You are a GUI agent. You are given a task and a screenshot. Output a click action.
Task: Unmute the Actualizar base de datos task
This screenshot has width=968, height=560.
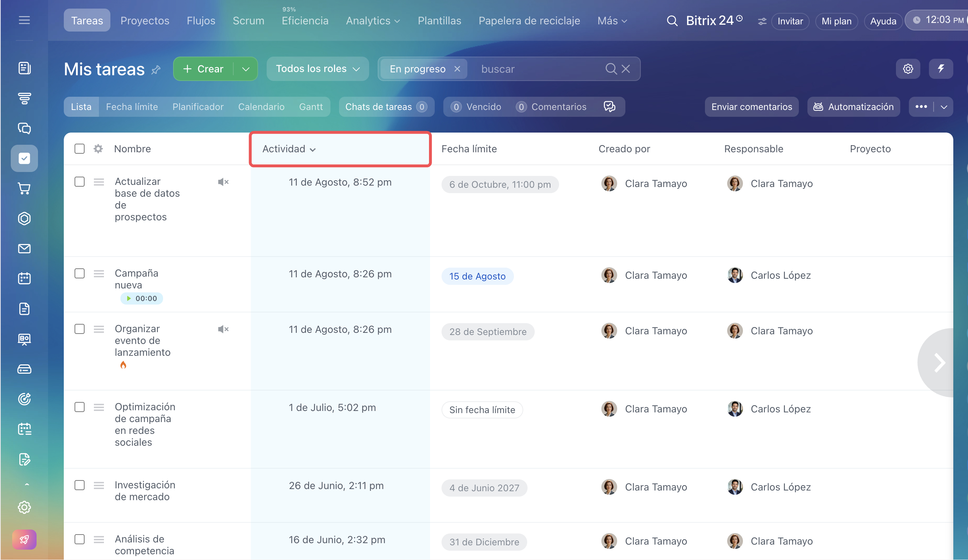(x=223, y=182)
